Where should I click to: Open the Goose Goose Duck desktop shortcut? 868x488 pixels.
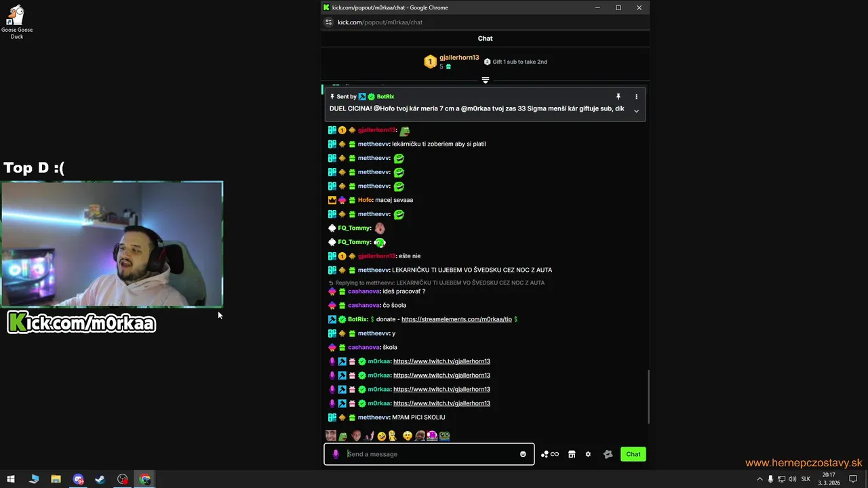(x=16, y=22)
